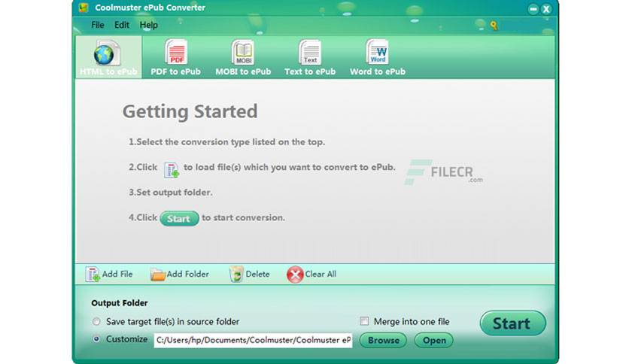Screen dimensions: 629x364
Task: Close the Coolmuster ePub Converter window
Action: click(546, 9)
